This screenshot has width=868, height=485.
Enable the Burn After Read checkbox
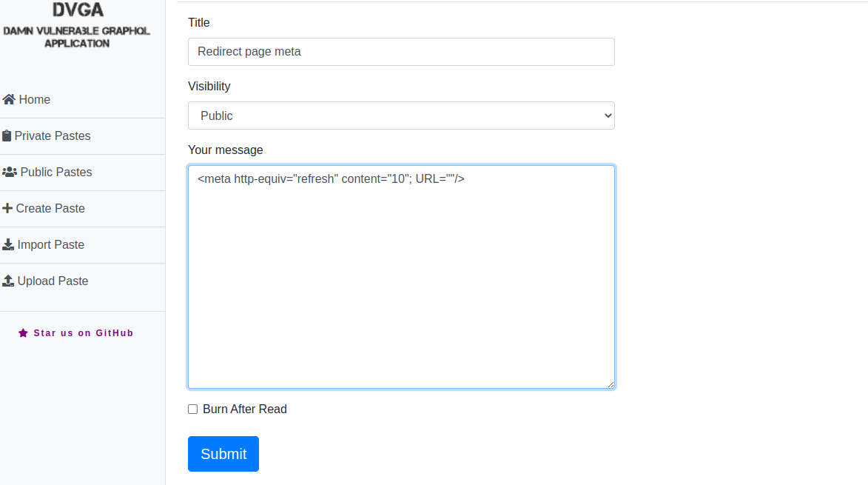(193, 409)
